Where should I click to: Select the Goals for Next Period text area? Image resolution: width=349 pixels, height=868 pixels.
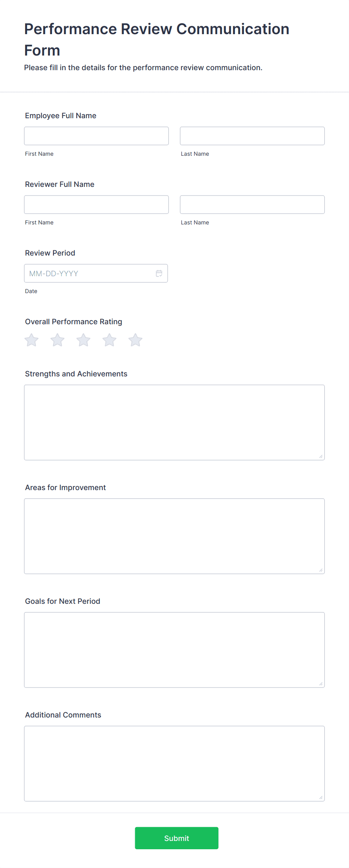[x=174, y=650]
